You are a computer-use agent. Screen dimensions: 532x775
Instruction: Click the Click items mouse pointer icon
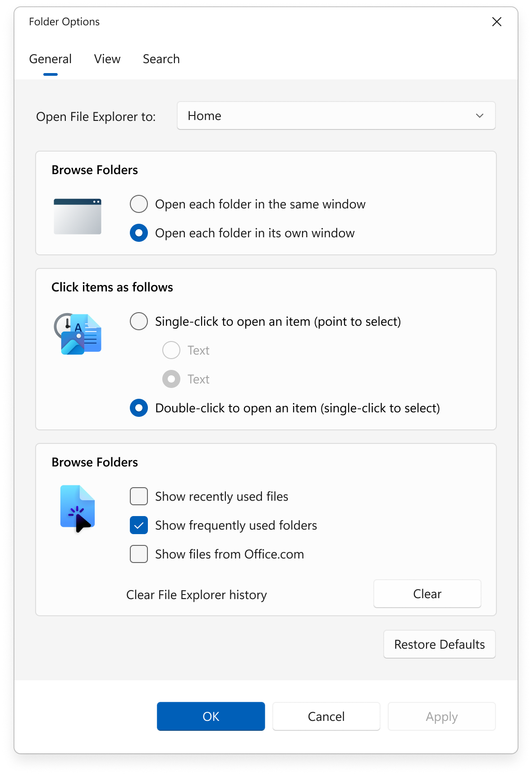coord(79,334)
